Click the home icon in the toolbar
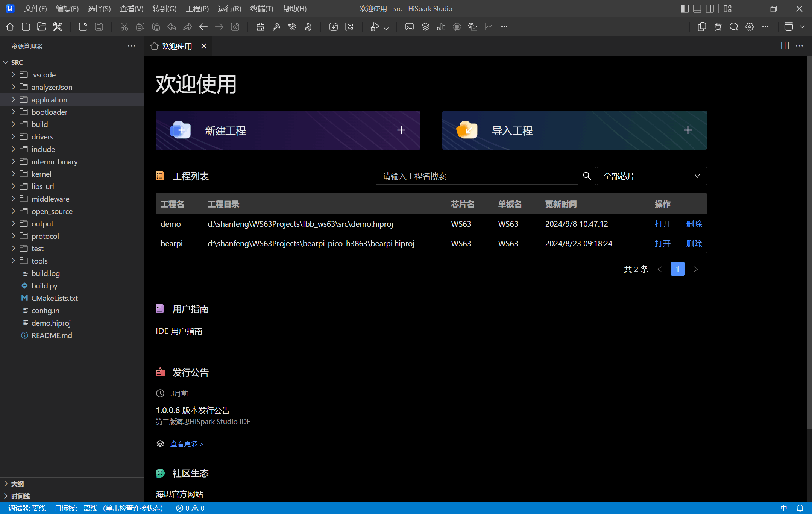The image size is (812, 514). [x=10, y=27]
